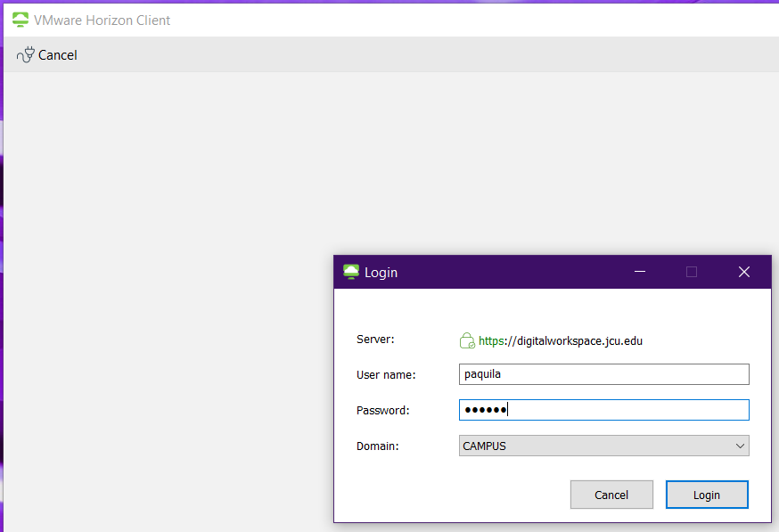
Task: Open the Domain dropdown showing CAMPUS
Action: tap(603, 446)
